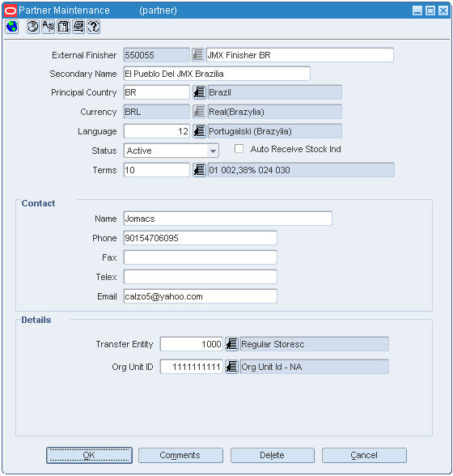Click the Email field
Image resolution: width=453 pixels, height=476 pixels.
click(201, 296)
